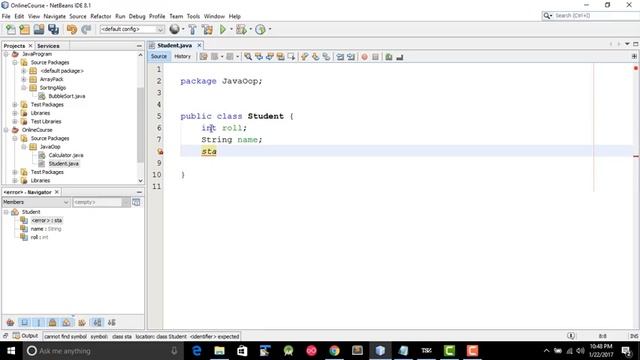
Task: Toggle Sort by Name in Navigator
Action: (x=97, y=323)
